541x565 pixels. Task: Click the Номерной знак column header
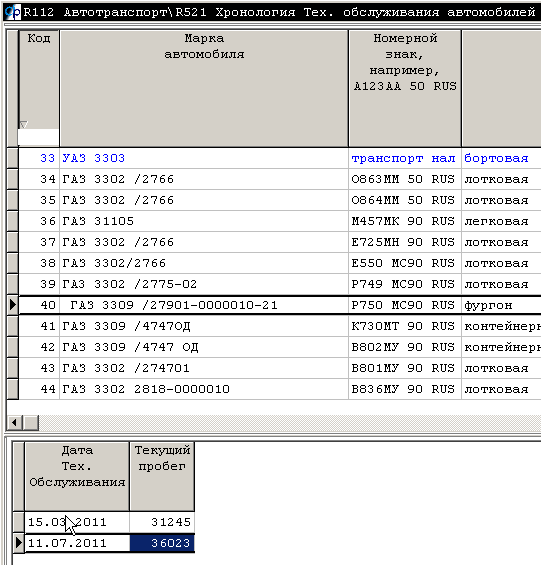(x=405, y=88)
